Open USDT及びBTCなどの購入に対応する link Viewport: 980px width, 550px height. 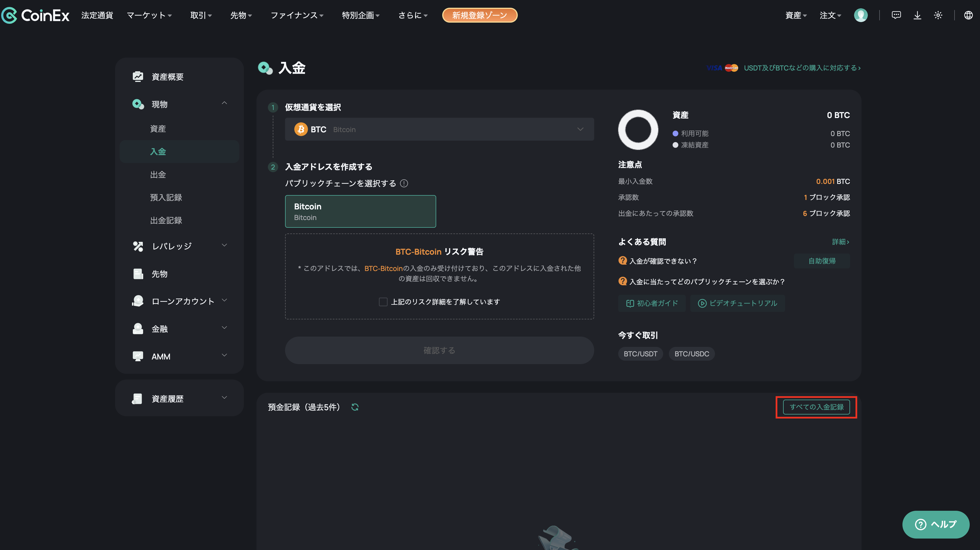point(802,68)
